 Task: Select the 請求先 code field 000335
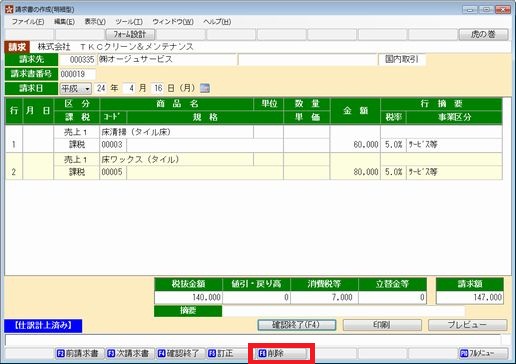[78, 60]
